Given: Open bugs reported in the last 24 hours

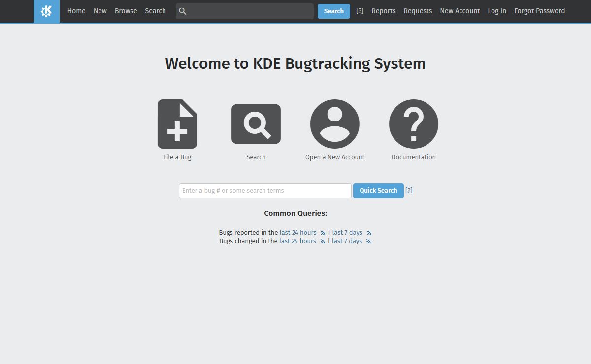Looking at the screenshot, I should [298, 233].
